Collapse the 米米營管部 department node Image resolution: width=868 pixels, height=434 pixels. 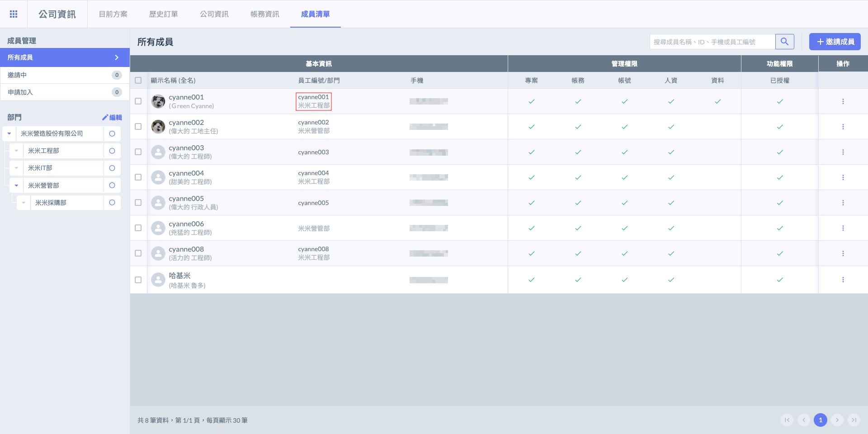click(16, 186)
